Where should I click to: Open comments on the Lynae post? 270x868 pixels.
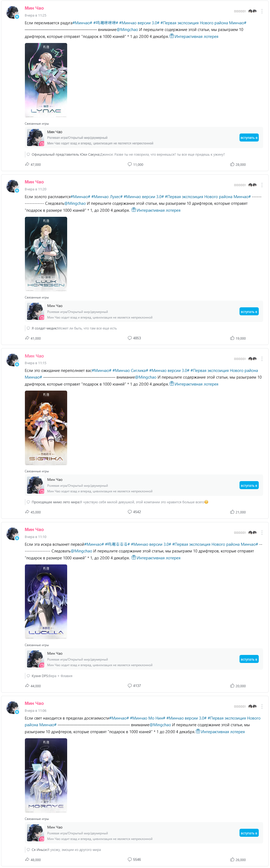[x=130, y=164]
